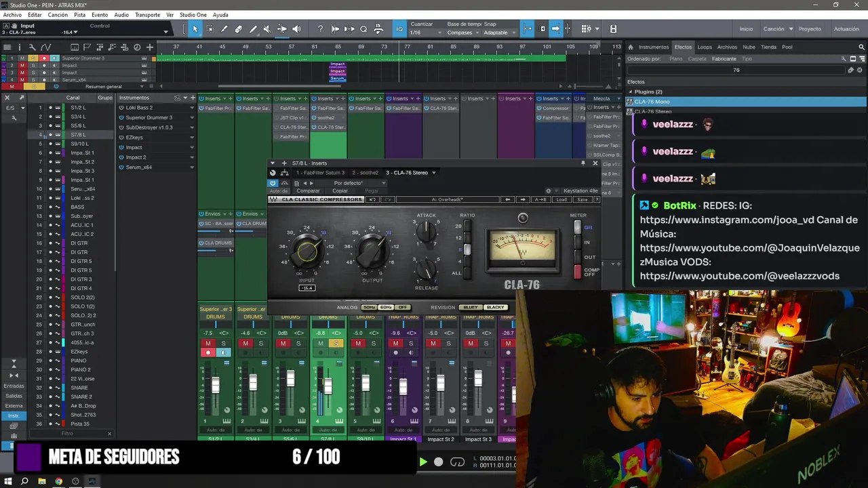Set analog to OFF
Screen dimensions: 868x488
tap(403, 308)
